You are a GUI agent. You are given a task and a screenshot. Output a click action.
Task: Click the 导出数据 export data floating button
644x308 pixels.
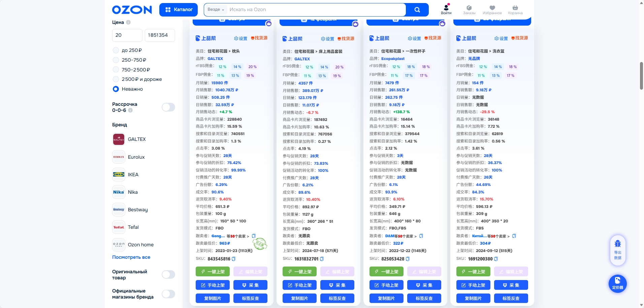[x=617, y=250]
